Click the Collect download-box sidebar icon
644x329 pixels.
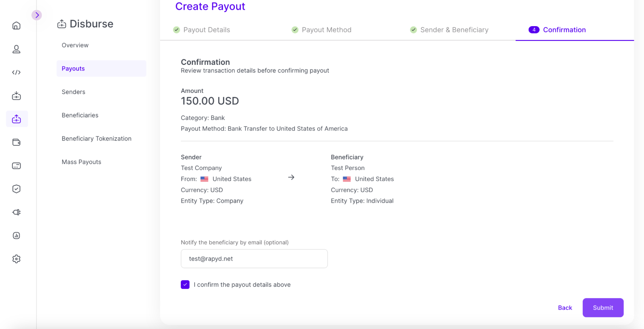(x=16, y=96)
